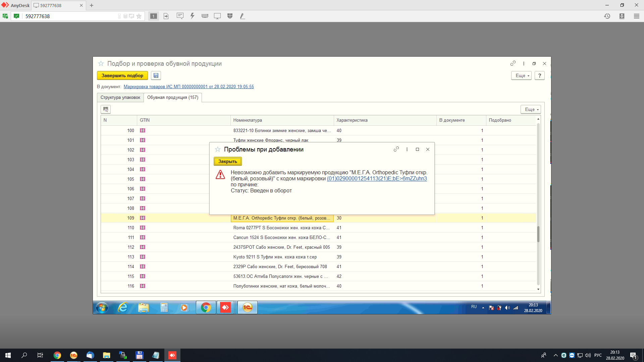Open AnyDesk keyboard settings icon
This screenshot has width=644, height=362.
tap(205, 16)
